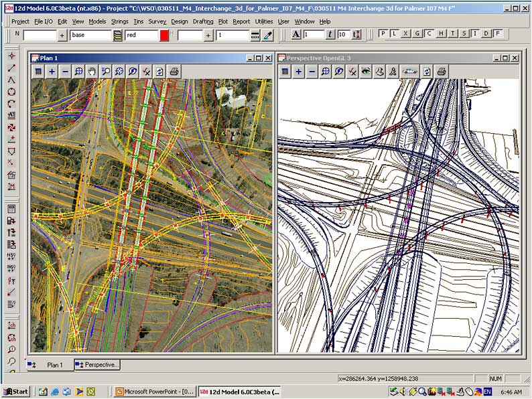Click fit view icon in Perspective toolbar

(x=326, y=71)
